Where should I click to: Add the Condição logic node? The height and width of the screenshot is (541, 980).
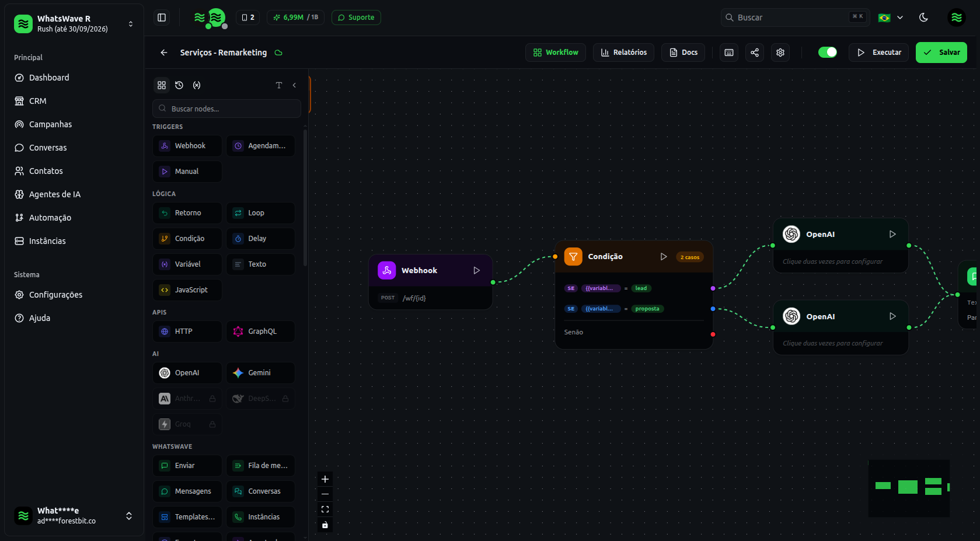click(x=187, y=239)
